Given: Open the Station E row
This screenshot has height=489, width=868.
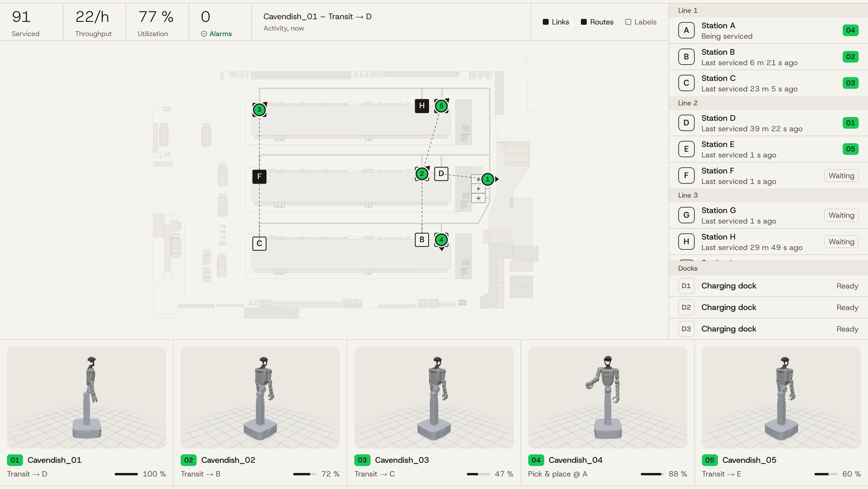Looking at the screenshot, I should click(768, 149).
